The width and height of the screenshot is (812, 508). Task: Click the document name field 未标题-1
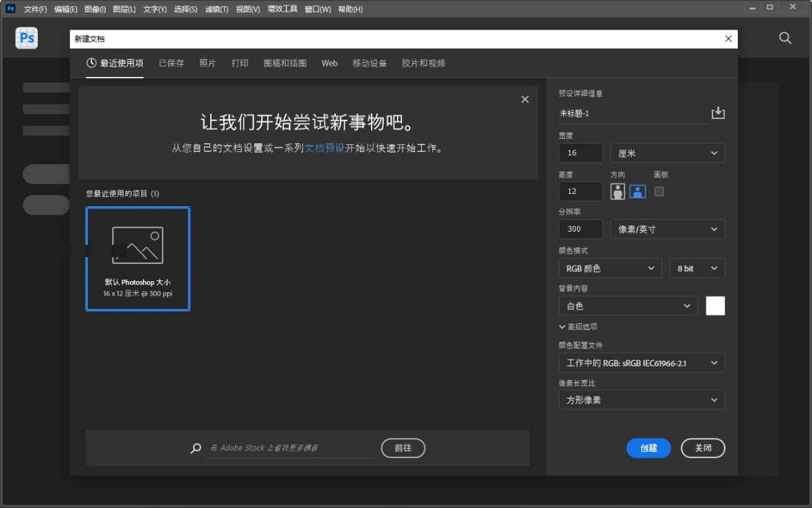coord(633,113)
